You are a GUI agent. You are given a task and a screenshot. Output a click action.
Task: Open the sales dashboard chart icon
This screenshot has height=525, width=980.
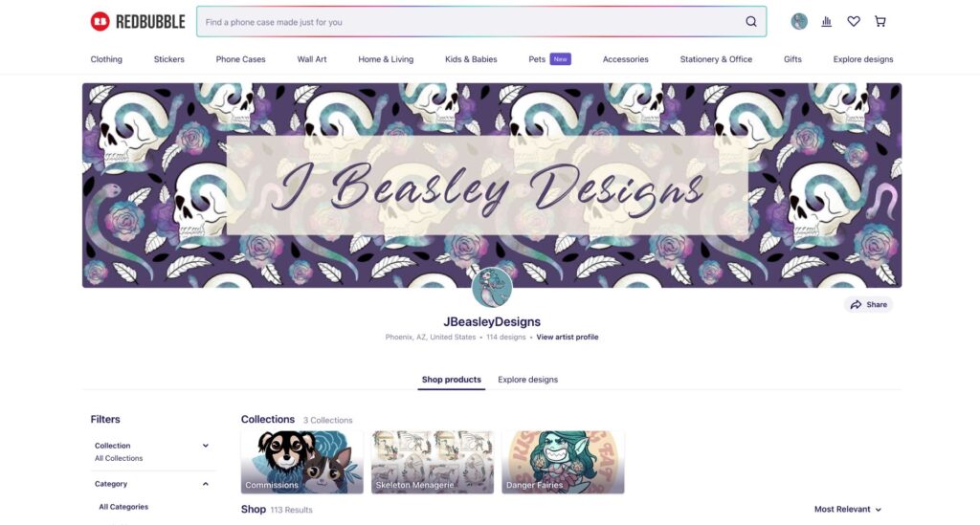(826, 21)
